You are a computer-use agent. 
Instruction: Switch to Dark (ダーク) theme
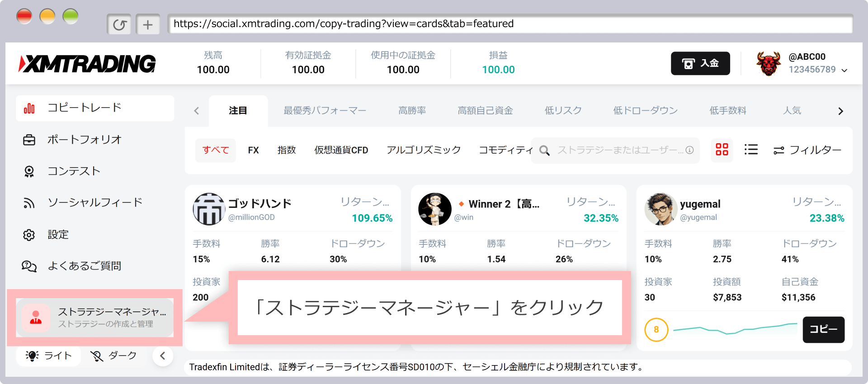[113, 356]
